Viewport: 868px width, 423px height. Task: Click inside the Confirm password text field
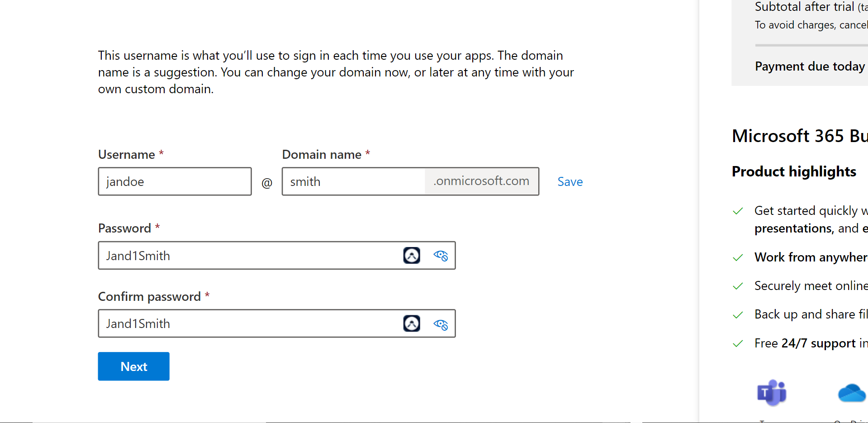(x=277, y=323)
